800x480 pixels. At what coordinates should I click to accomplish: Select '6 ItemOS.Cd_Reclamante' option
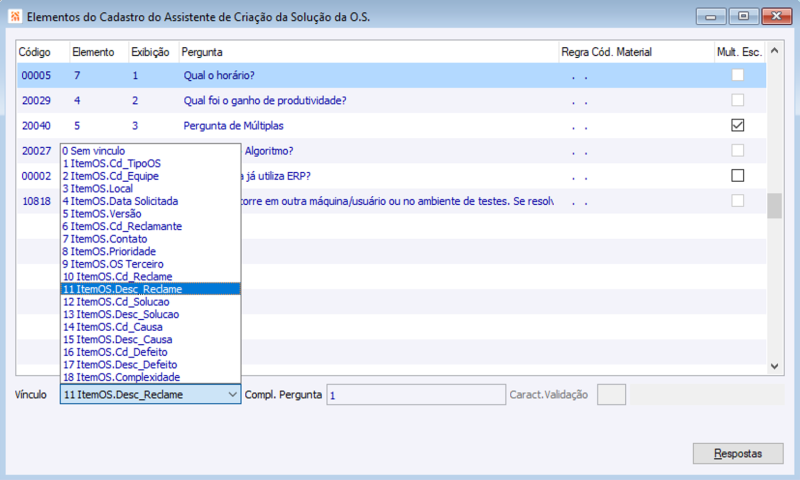(x=150, y=226)
